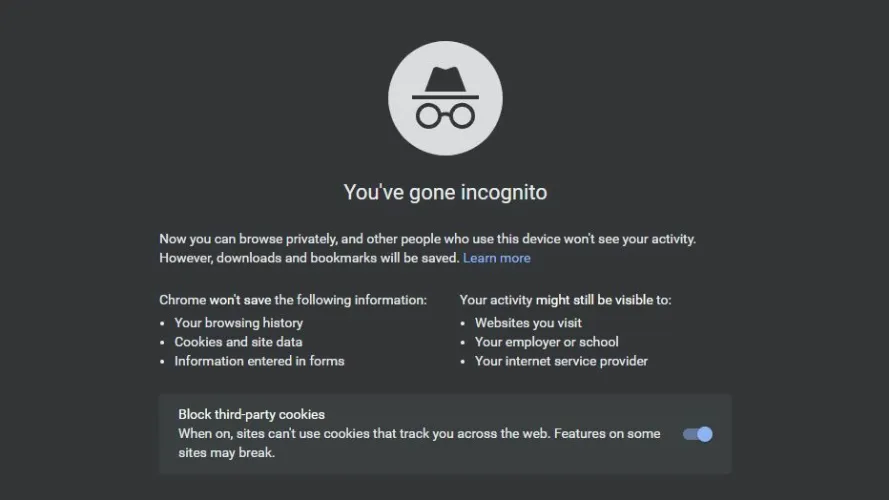This screenshot has height=500, width=889.
Task: Click "Your activity might still be visible to" heading
Action: 565,300
